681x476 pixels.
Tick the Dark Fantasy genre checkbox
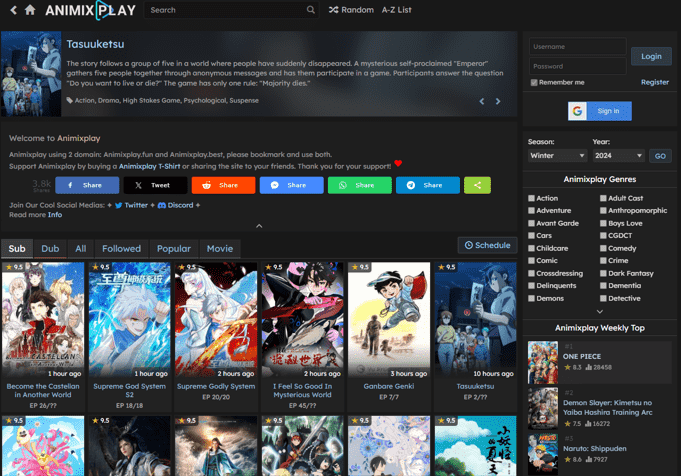pyautogui.click(x=605, y=273)
